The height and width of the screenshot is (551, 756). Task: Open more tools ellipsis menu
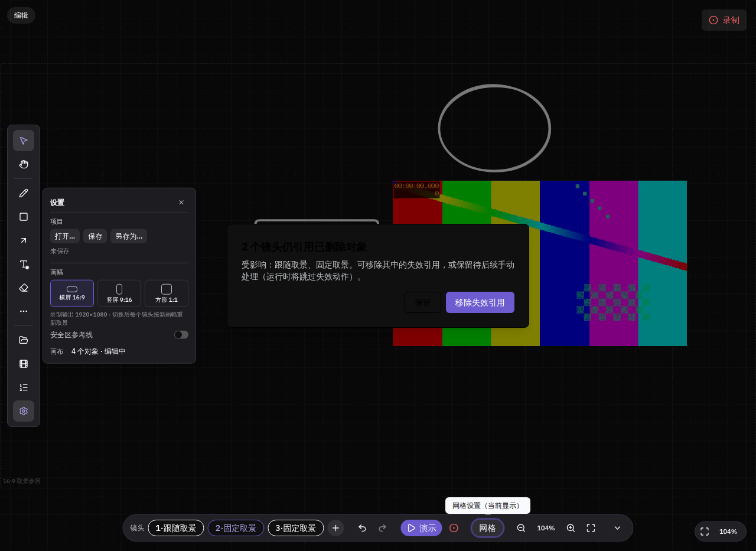[24, 311]
